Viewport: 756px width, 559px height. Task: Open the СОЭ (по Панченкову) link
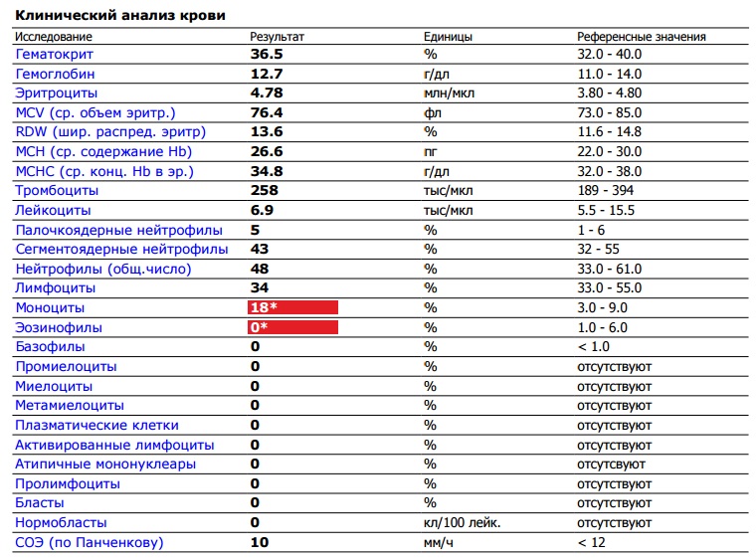(89, 542)
